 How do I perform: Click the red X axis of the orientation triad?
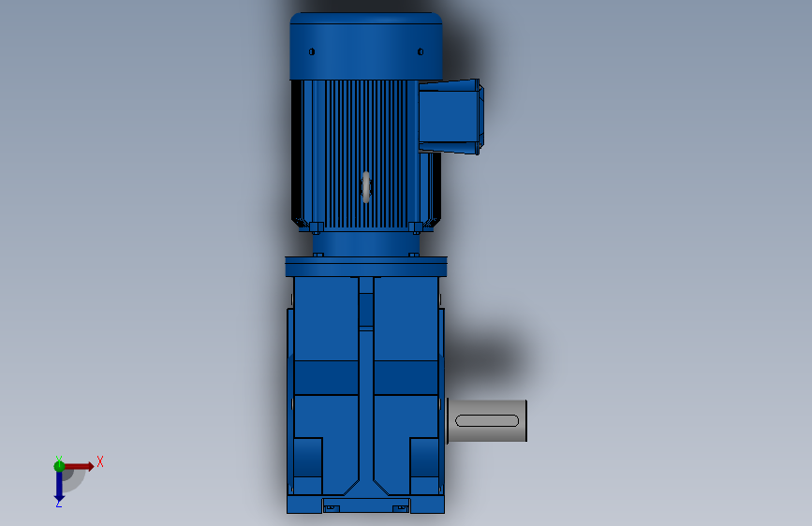pyautogui.click(x=80, y=466)
